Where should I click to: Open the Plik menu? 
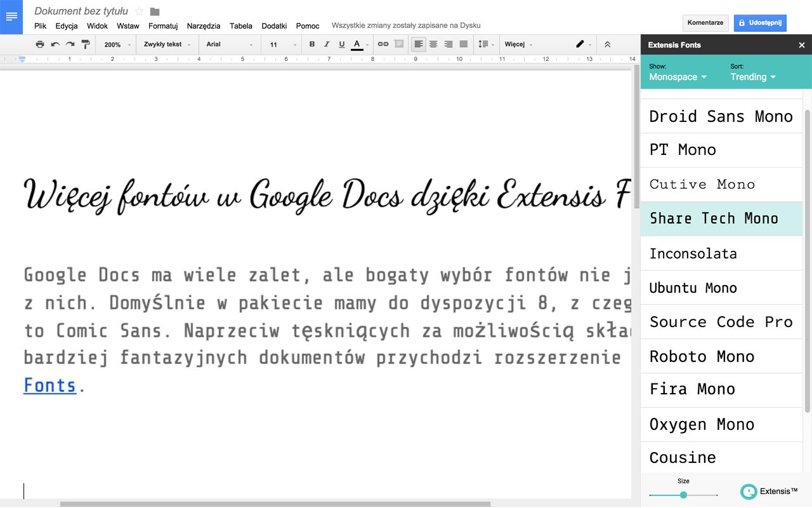click(x=40, y=26)
